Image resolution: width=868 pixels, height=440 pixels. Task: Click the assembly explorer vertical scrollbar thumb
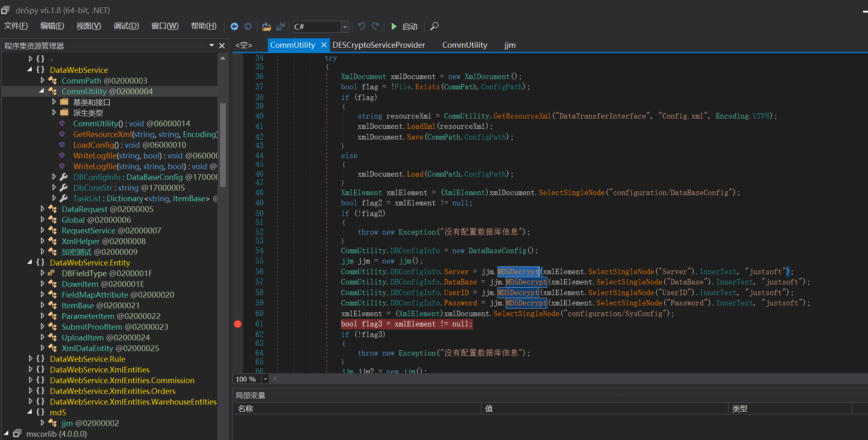(223, 144)
